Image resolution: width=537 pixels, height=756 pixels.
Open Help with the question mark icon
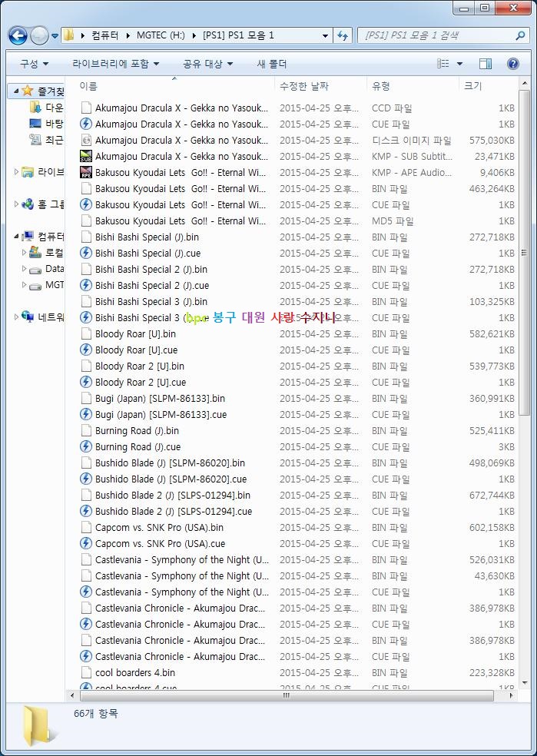pyautogui.click(x=513, y=64)
